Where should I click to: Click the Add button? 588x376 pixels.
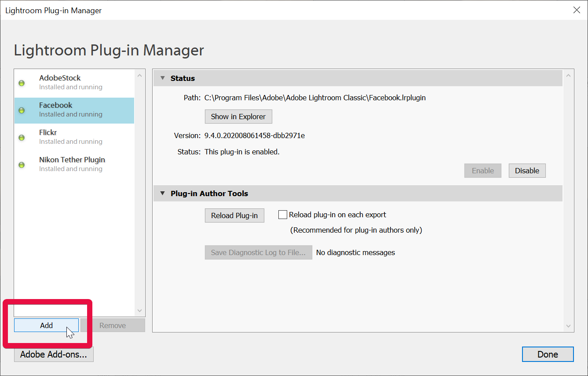46,325
